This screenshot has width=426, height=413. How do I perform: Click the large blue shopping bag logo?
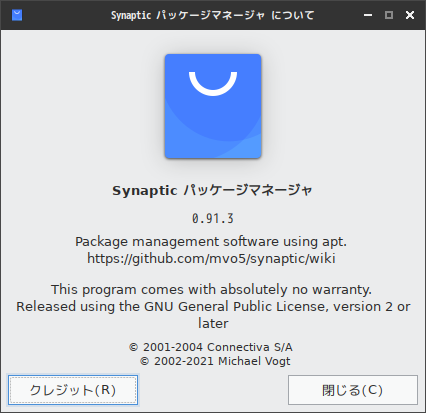tap(213, 106)
